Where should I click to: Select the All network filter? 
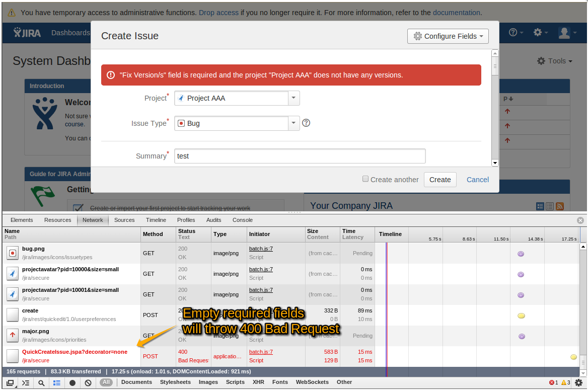pyautogui.click(x=106, y=382)
